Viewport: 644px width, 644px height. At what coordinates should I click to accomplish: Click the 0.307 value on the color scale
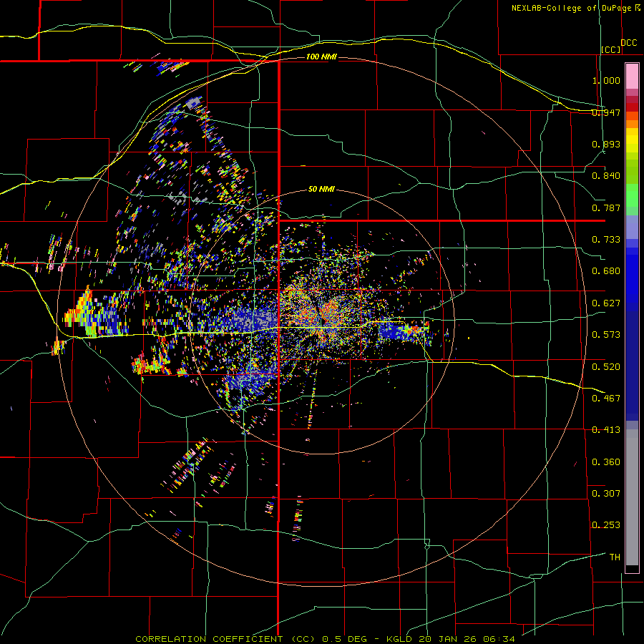click(x=606, y=494)
